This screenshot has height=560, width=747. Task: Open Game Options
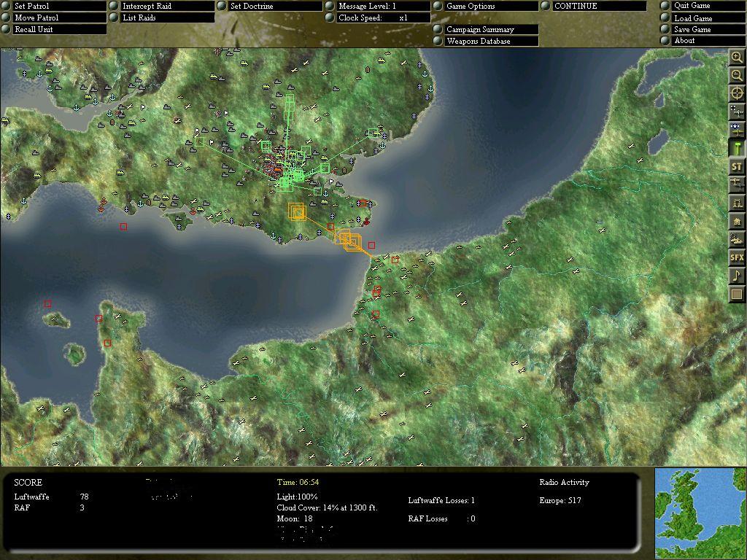[486, 6]
